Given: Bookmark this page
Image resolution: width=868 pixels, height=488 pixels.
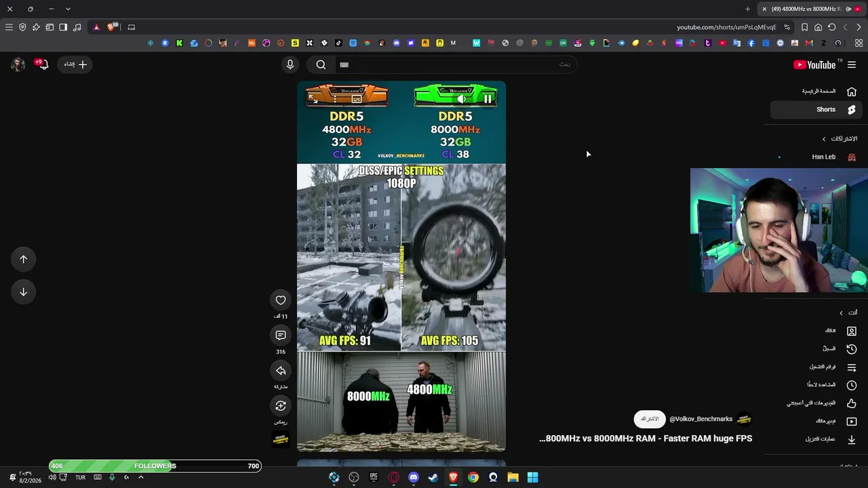Looking at the screenshot, I should pyautogui.click(x=804, y=27).
